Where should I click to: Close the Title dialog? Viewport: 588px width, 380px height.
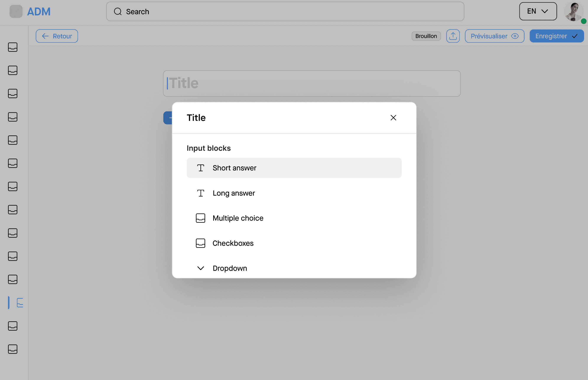click(393, 118)
